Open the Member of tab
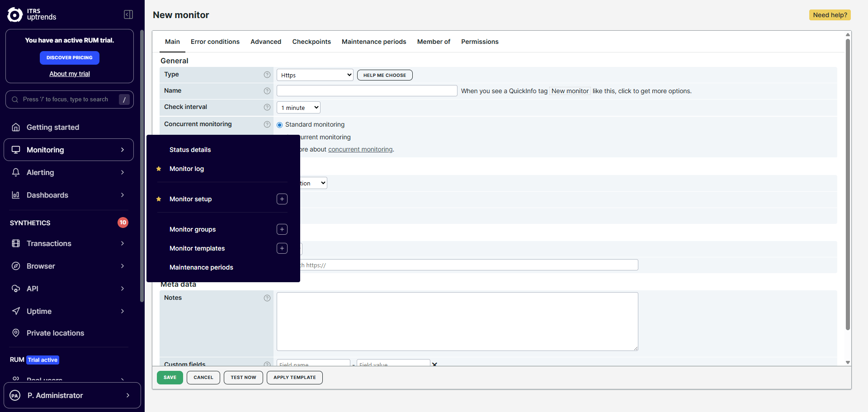Viewport: 868px width, 412px height. [x=434, y=42]
